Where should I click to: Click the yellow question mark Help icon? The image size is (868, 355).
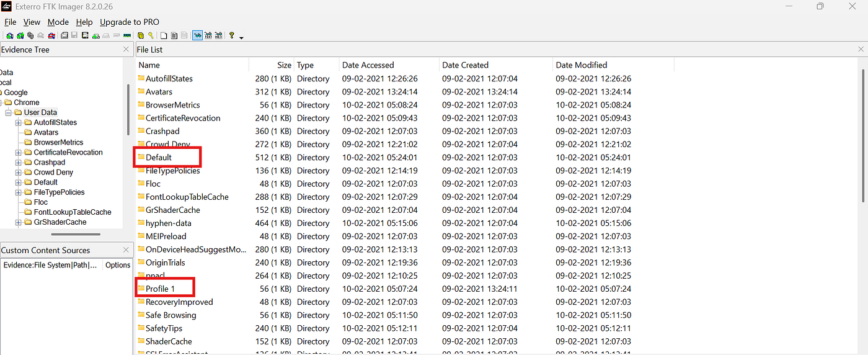[232, 35]
